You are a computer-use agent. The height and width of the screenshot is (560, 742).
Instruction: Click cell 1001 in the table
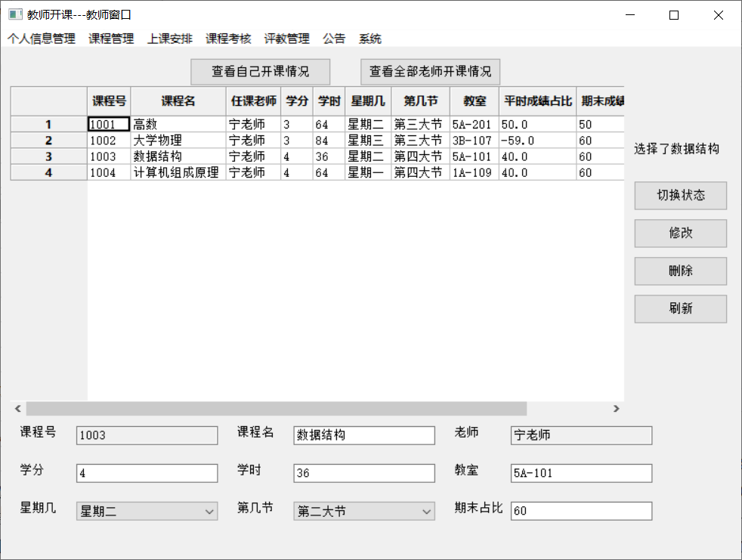coord(109,125)
